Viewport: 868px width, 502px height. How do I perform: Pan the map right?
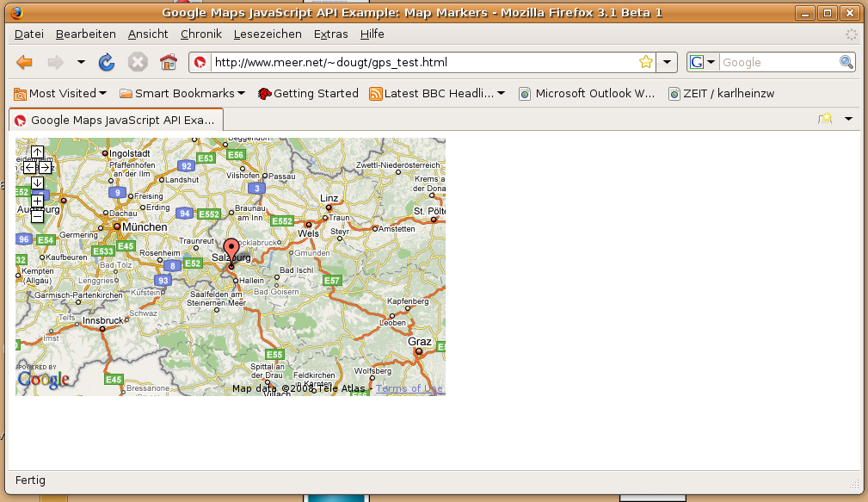[46, 167]
